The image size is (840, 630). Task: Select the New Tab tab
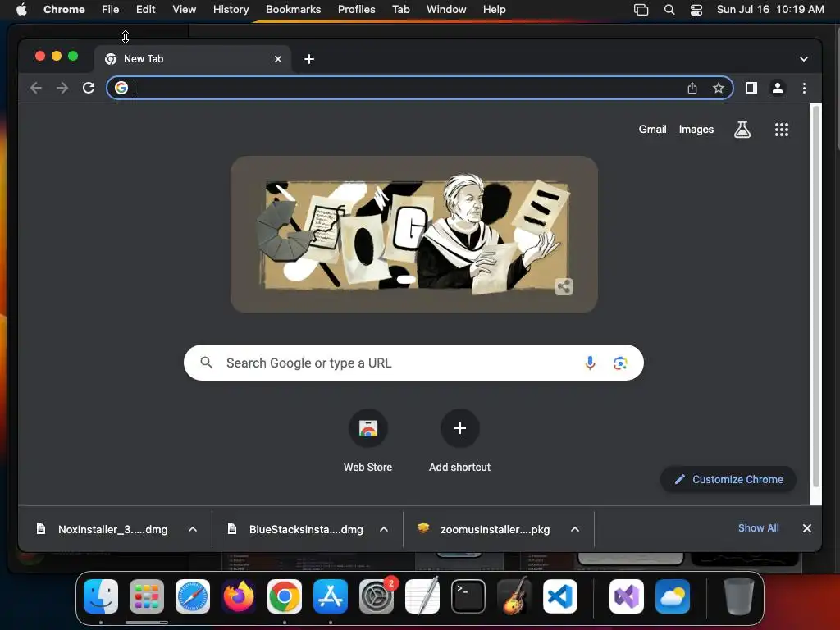click(x=193, y=59)
